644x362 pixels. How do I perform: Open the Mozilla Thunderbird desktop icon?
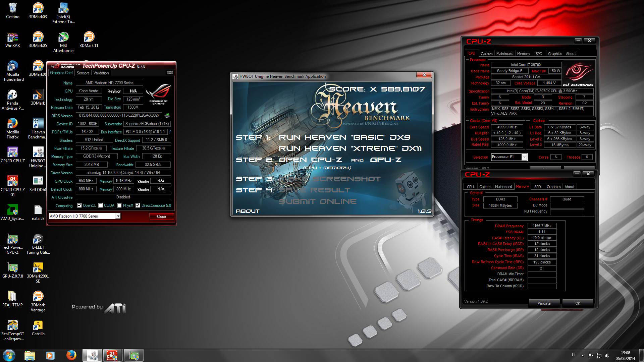[13, 71]
